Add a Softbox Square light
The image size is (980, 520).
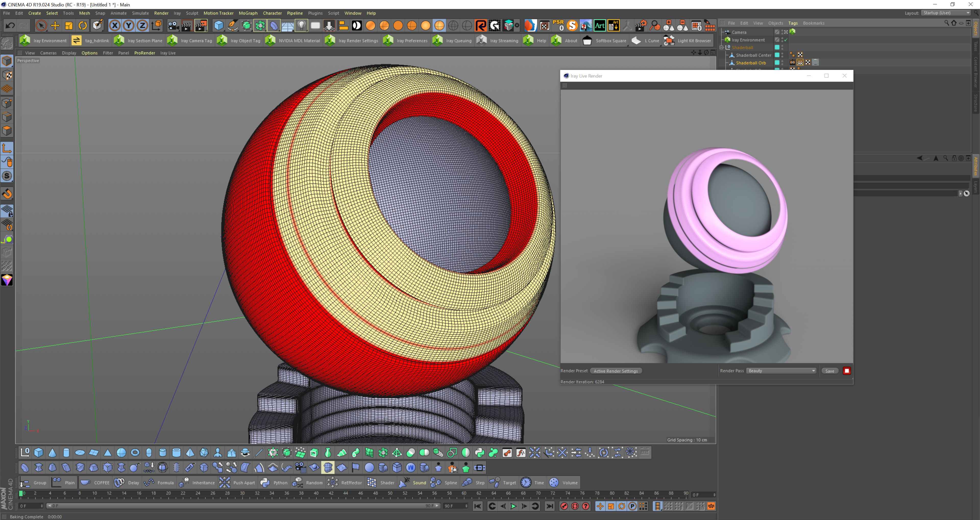[x=604, y=40]
